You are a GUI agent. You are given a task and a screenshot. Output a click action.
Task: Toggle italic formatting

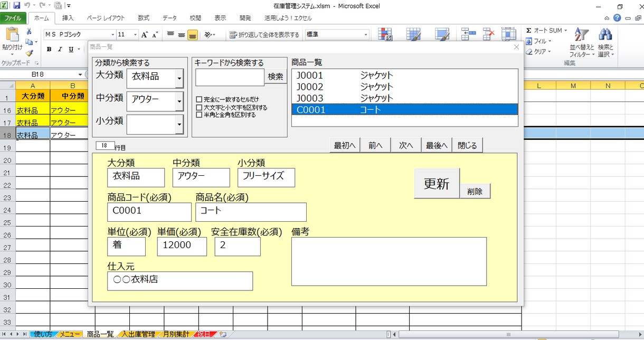[x=60, y=50]
